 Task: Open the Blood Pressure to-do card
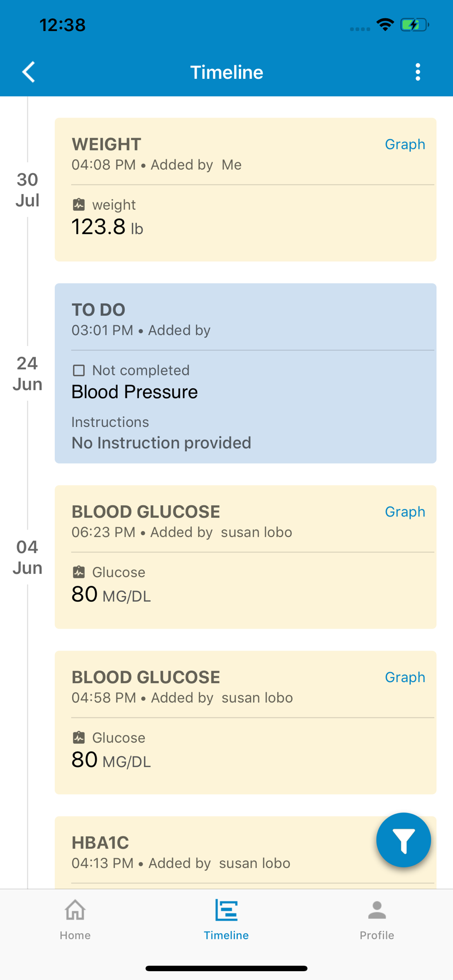point(246,373)
